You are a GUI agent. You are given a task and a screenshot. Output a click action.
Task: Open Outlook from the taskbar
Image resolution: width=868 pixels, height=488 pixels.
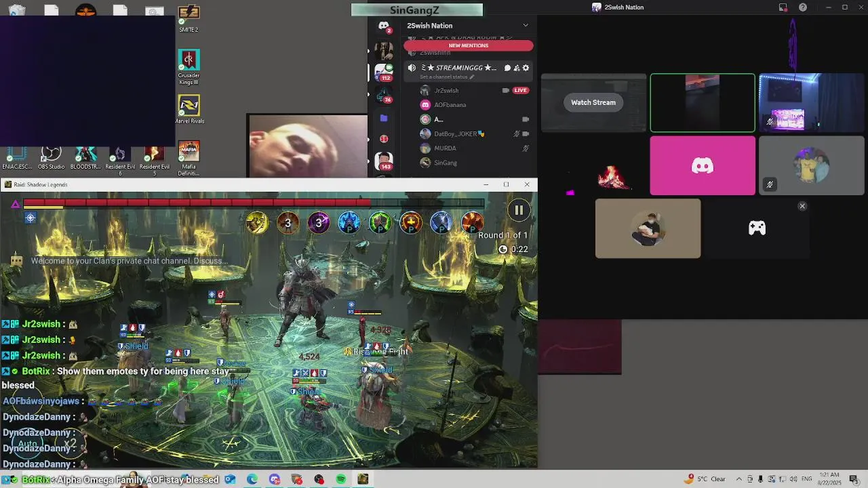[x=230, y=479]
